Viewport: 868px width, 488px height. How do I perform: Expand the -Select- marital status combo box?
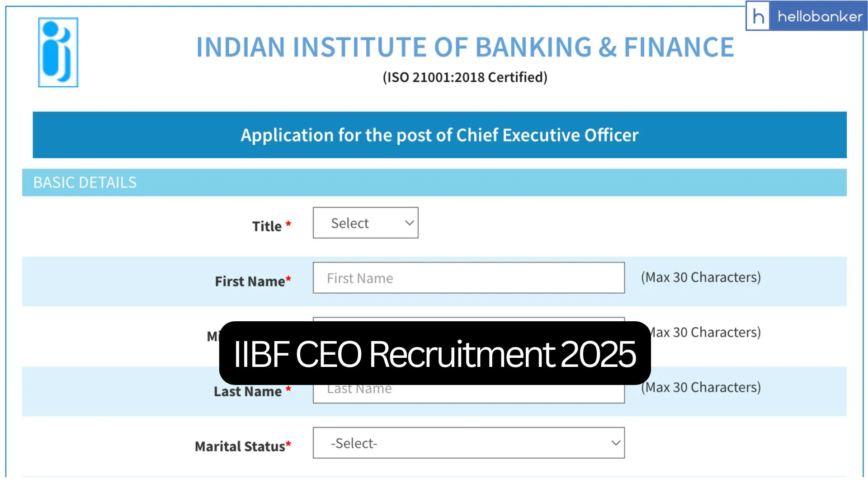coord(468,443)
